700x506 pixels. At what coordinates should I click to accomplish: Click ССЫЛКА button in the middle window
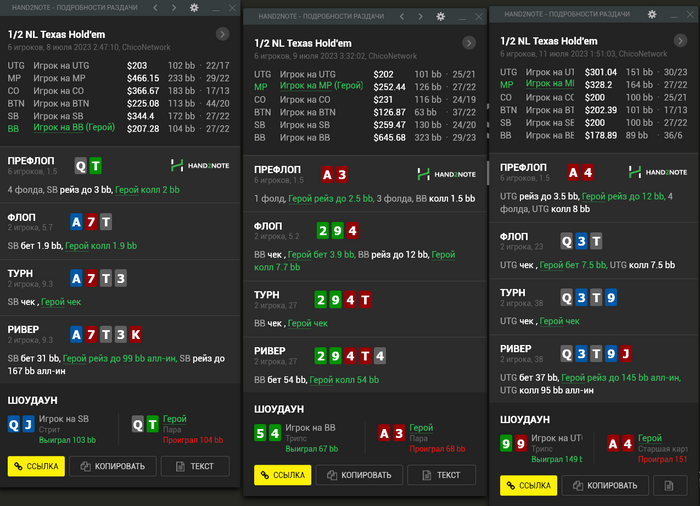(x=283, y=475)
